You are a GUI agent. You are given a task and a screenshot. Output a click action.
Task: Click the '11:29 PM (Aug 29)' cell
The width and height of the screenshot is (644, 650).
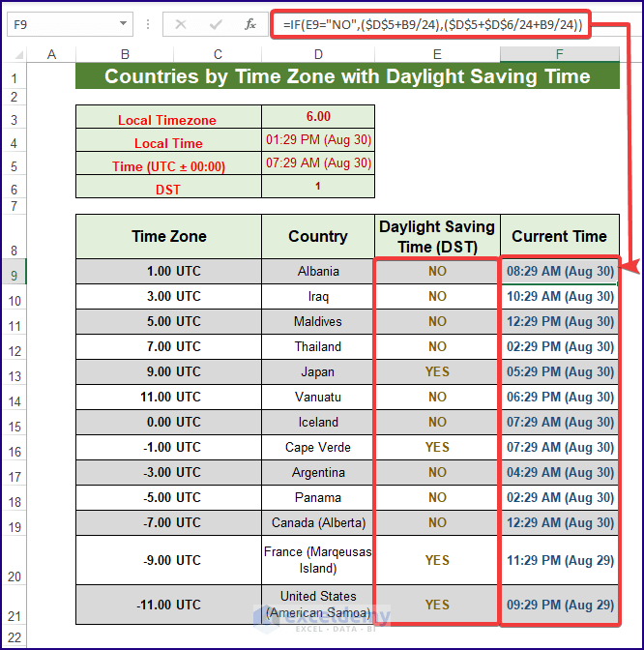pyautogui.click(x=560, y=560)
